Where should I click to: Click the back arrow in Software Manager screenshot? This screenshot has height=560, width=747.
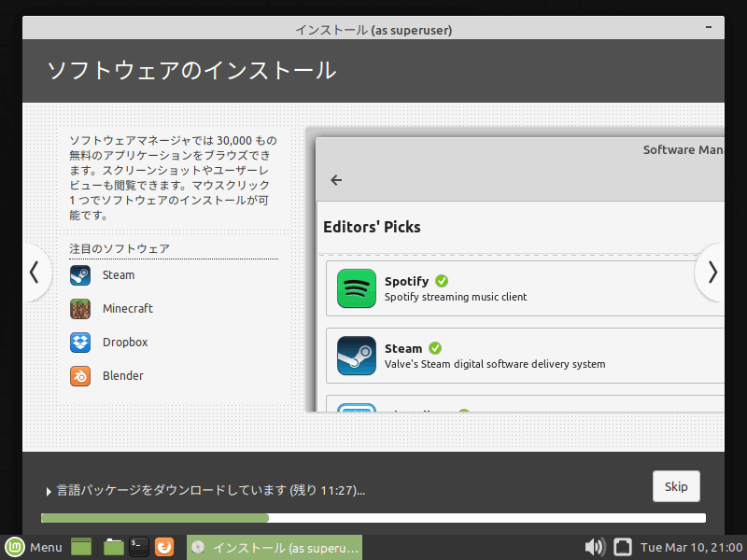[336, 180]
